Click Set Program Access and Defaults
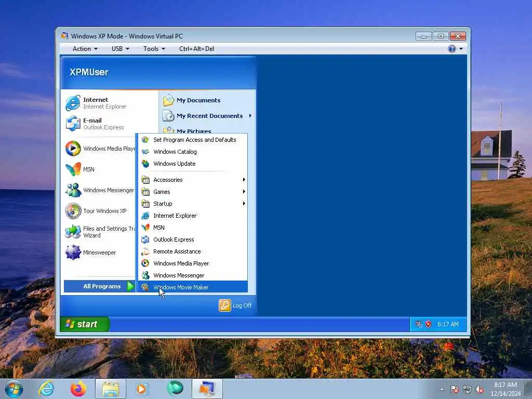532x399 pixels. pyautogui.click(x=192, y=140)
